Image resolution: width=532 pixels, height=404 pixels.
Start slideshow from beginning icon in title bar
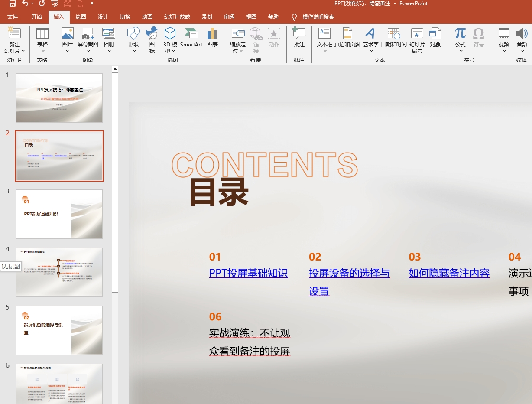pos(55,3)
